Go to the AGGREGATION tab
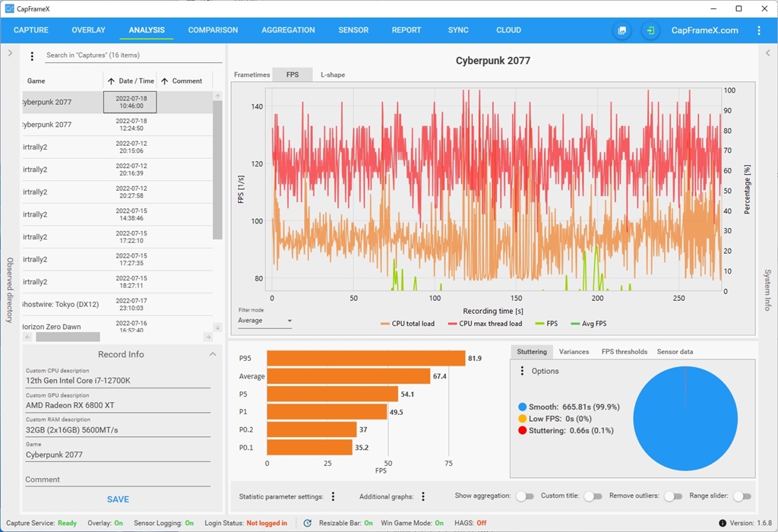 pyautogui.click(x=288, y=30)
